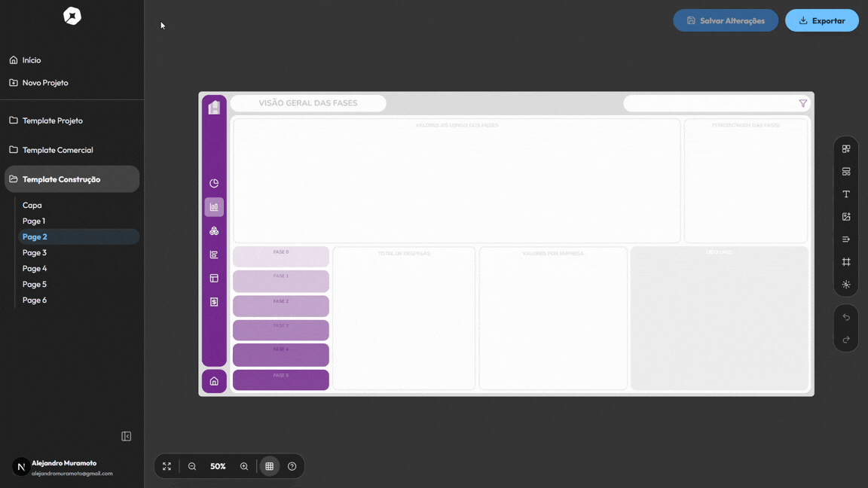Screen dimensions: 868x488
Task: Open the add list item tool
Action: pyautogui.click(x=846, y=239)
